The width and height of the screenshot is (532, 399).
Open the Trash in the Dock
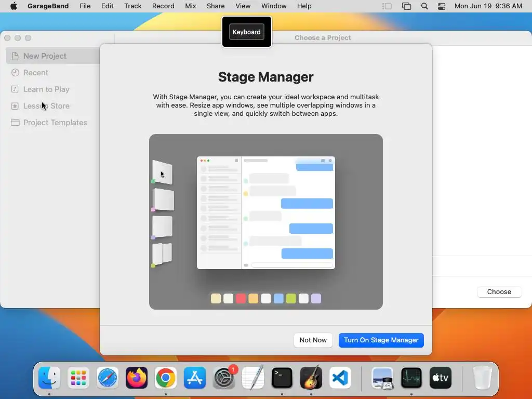tap(482, 378)
